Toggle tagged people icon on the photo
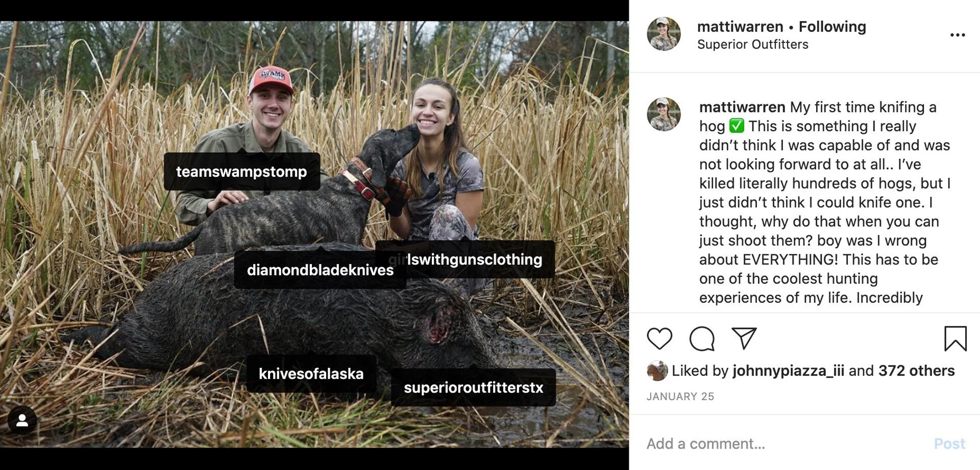This screenshot has width=980, height=470. 22,420
